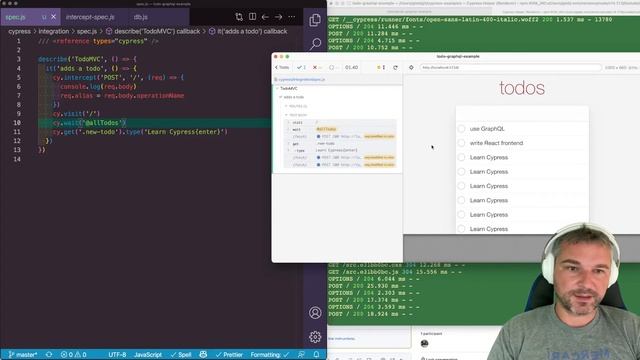Open Accounts icon in VS Code activity bar
The width and height of the screenshot is (640, 360).
315,313
